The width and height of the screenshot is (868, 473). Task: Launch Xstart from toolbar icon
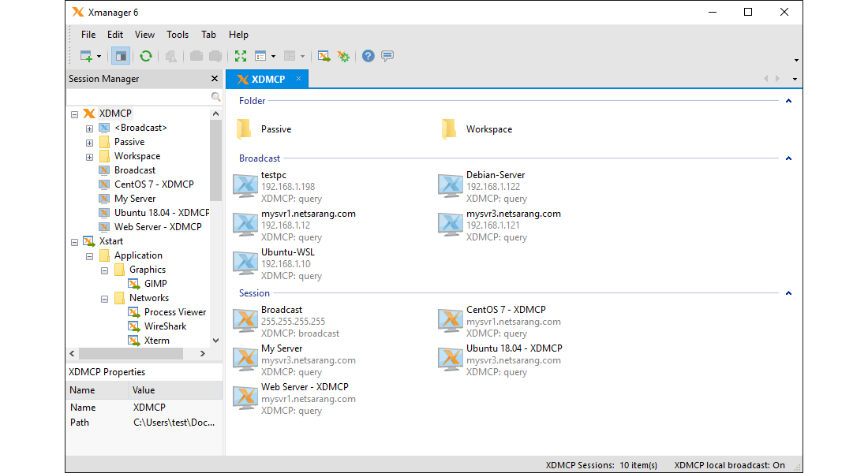pos(324,56)
